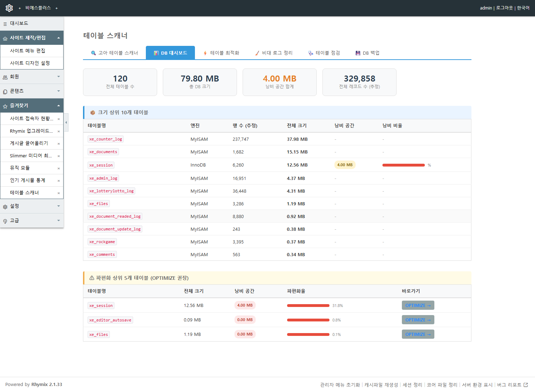Viewport: 535px width, 392px height.
Task: Expand the 설정 sidebar menu
Action: (32, 206)
